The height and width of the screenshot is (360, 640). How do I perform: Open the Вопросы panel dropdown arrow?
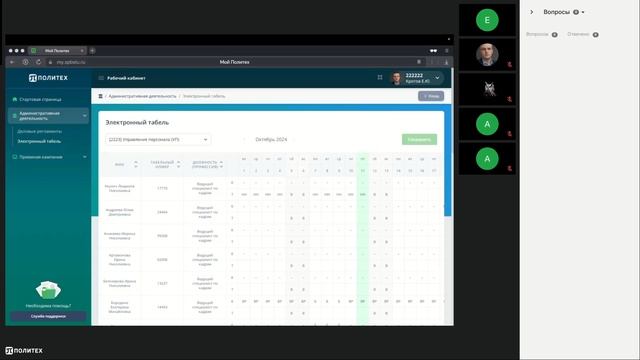(x=583, y=12)
